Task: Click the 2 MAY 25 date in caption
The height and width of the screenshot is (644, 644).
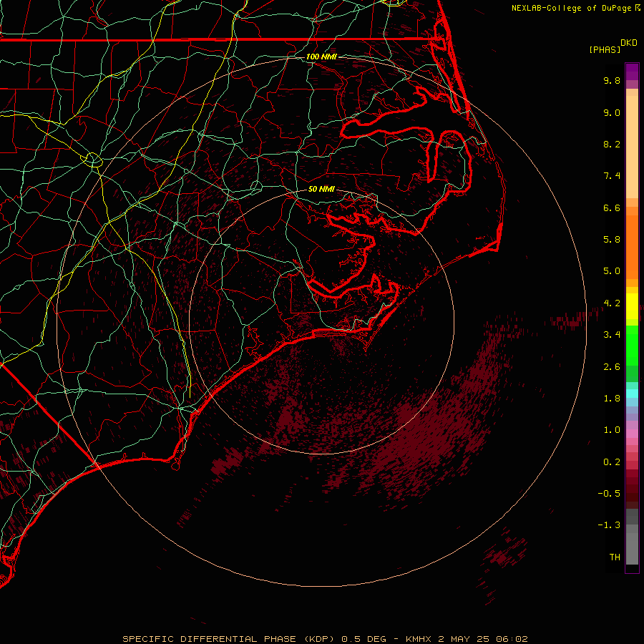Action: tap(463, 639)
